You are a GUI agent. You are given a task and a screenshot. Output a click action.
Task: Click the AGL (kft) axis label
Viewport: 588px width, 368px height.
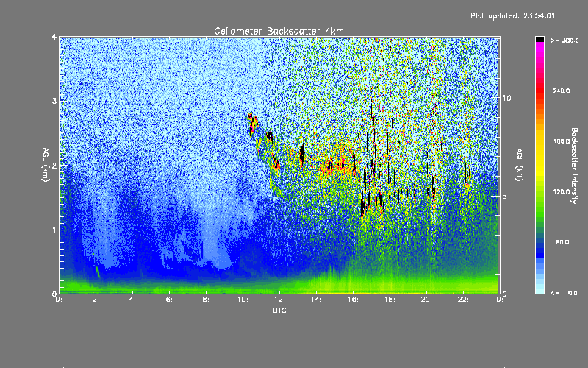point(519,165)
